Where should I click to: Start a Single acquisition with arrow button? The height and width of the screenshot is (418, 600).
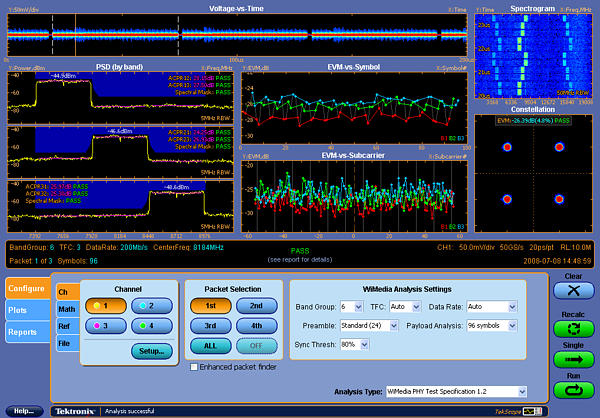(572, 361)
